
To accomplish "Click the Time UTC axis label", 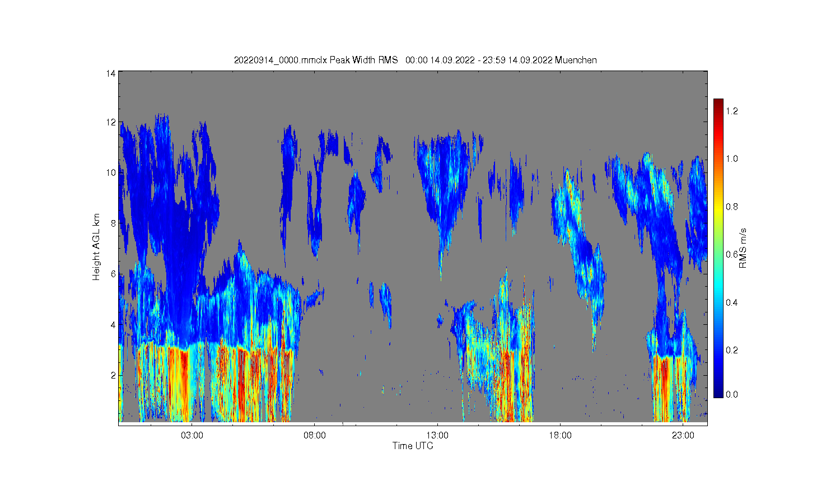I will click(x=413, y=446).
